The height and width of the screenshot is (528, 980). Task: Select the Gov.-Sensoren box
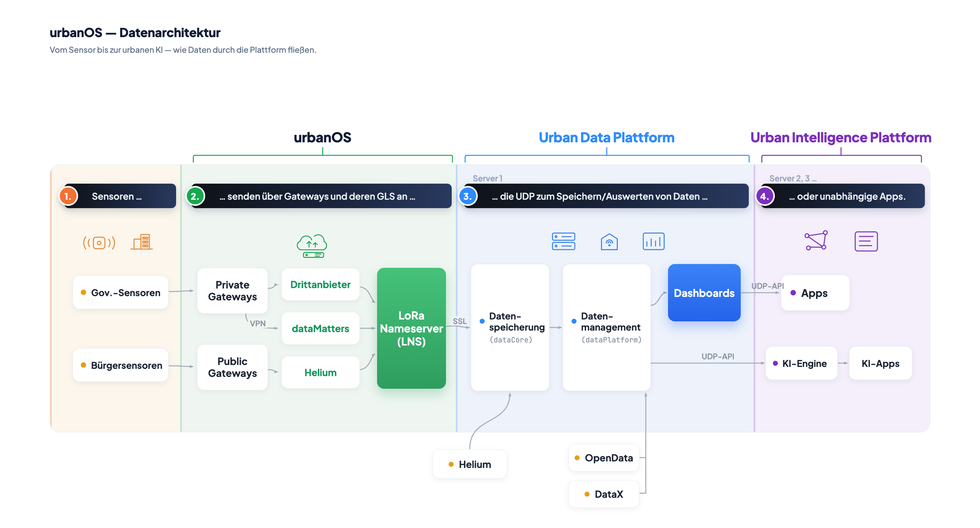pyautogui.click(x=121, y=293)
